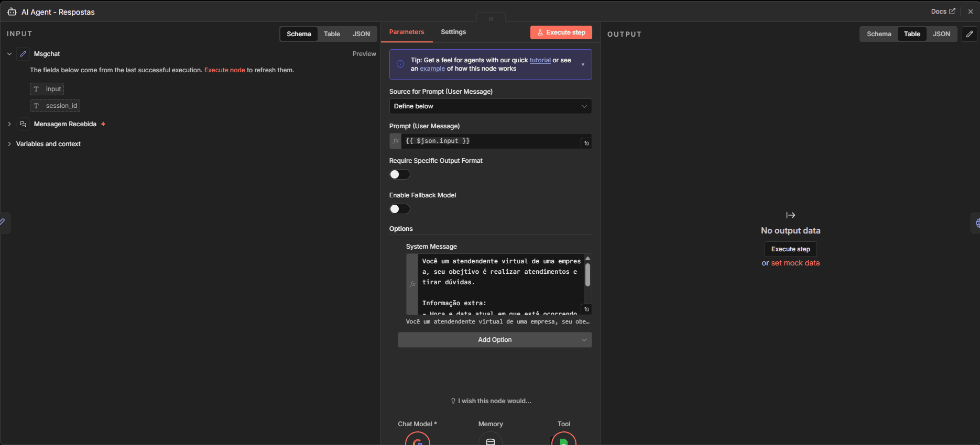Click the pencil edit output icon
This screenshot has height=445, width=980.
coord(970,34)
